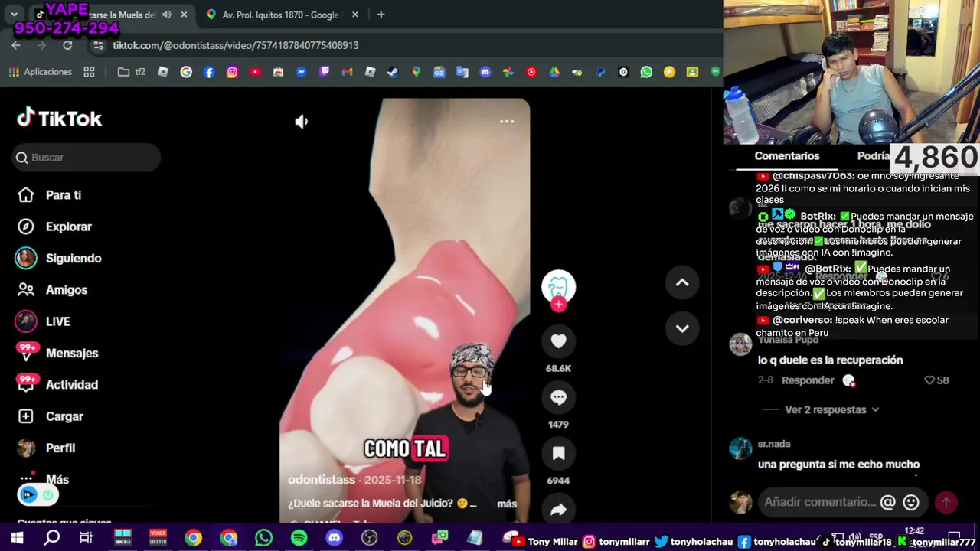The height and width of the screenshot is (551, 980).
Task: Open the emoji picker in comment box
Action: (x=911, y=502)
